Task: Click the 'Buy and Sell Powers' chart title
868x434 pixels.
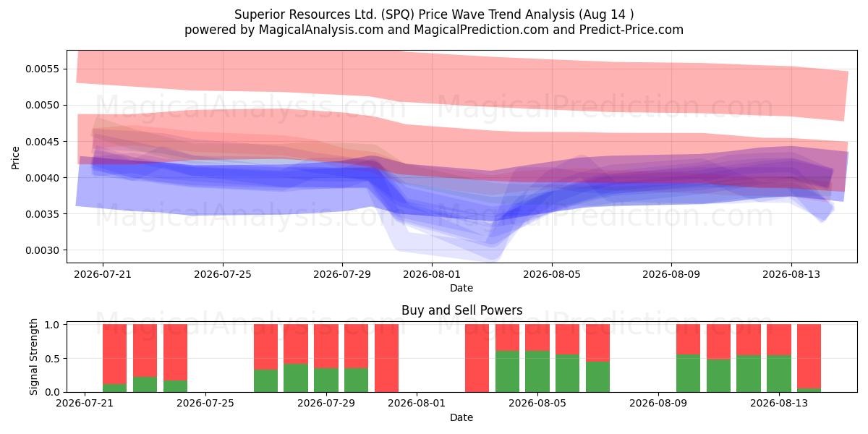Action: coord(461,310)
